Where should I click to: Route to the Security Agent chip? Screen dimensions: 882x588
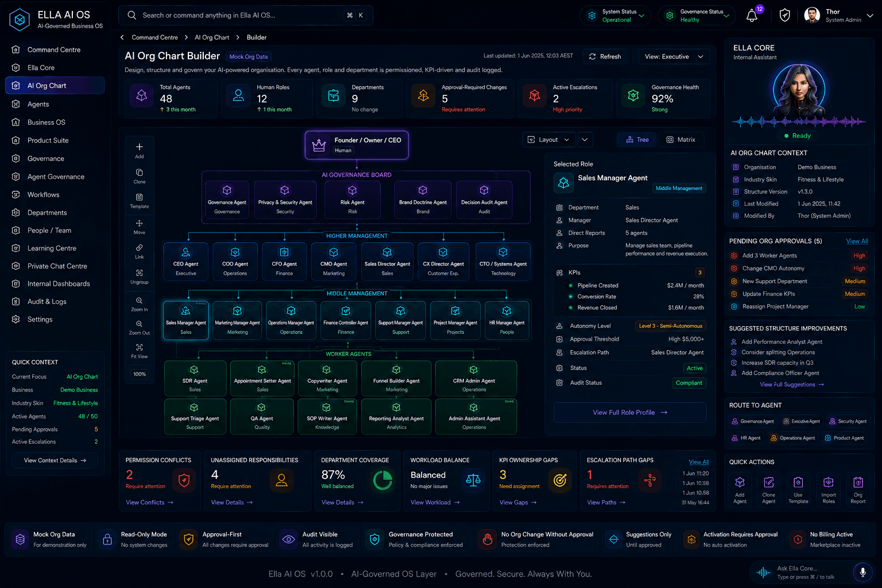(x=848, y=421)
